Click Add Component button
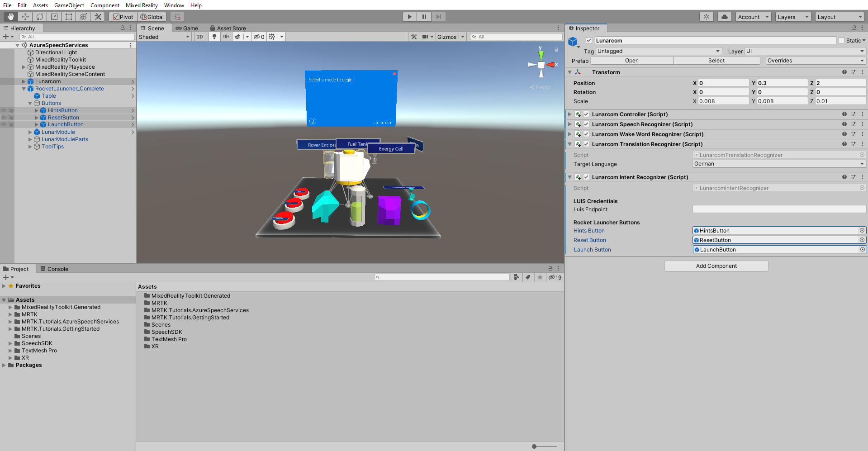 tap(716, 266)
